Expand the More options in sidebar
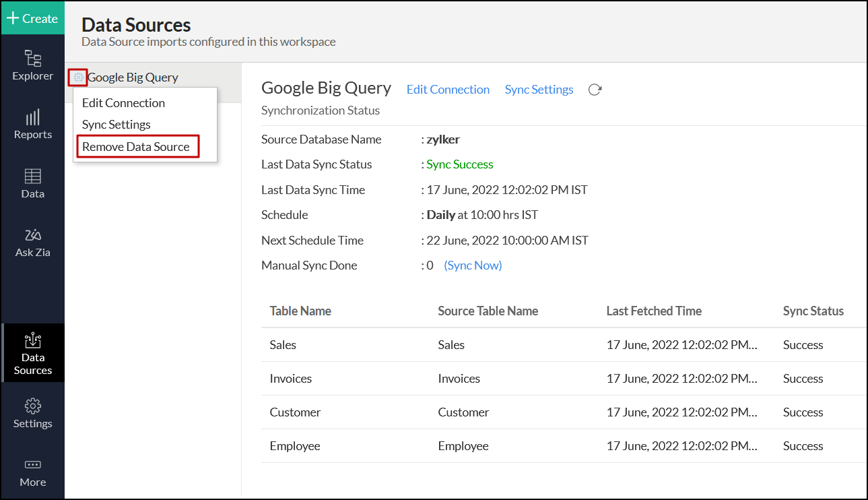 point(32,472)
